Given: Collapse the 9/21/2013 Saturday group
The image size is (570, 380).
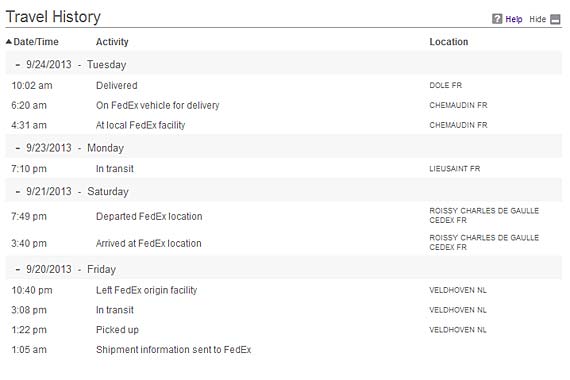Looking at the screenshot, I should (x=17, y=192).
